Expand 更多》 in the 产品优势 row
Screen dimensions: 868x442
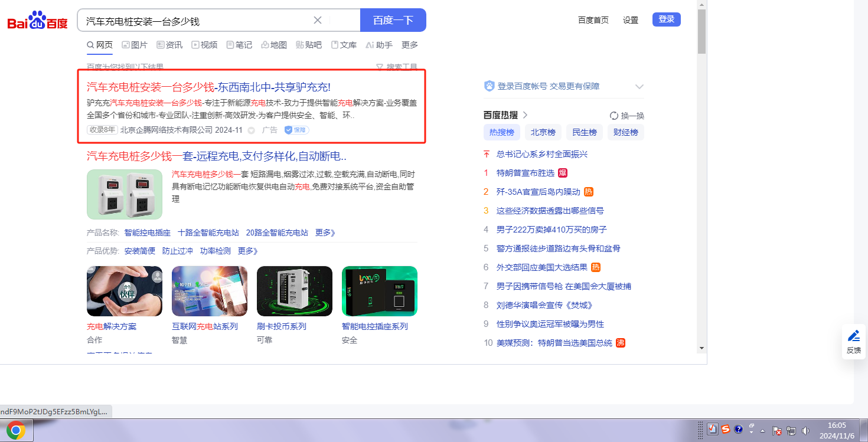tap(248, 251)
